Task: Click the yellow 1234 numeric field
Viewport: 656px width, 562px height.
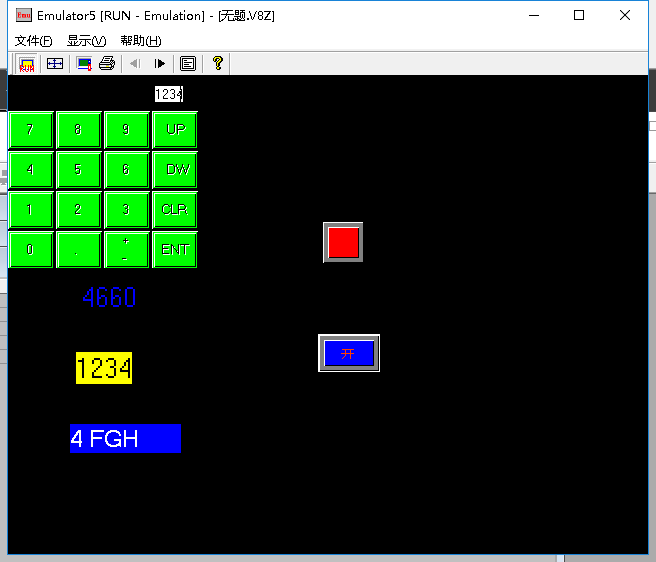Action: tap(104, 368)
